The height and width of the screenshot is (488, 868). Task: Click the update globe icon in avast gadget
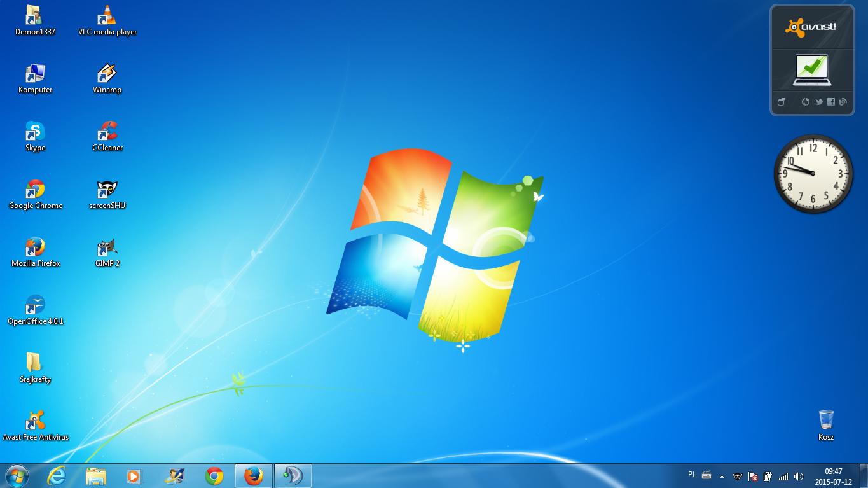(806, 102)
